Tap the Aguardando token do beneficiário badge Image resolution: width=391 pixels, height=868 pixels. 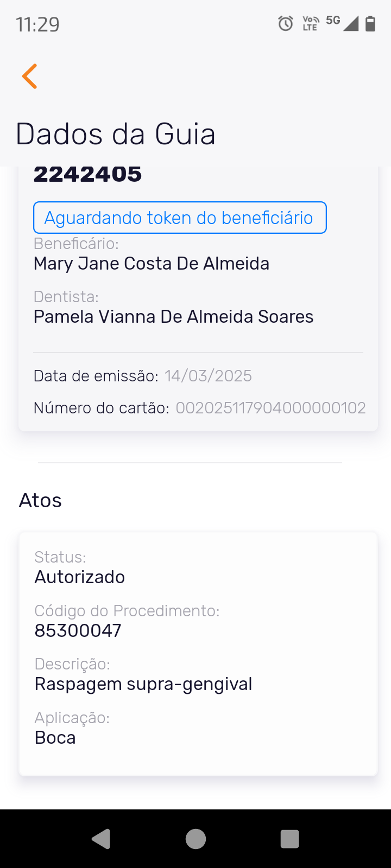coord(180,218)
